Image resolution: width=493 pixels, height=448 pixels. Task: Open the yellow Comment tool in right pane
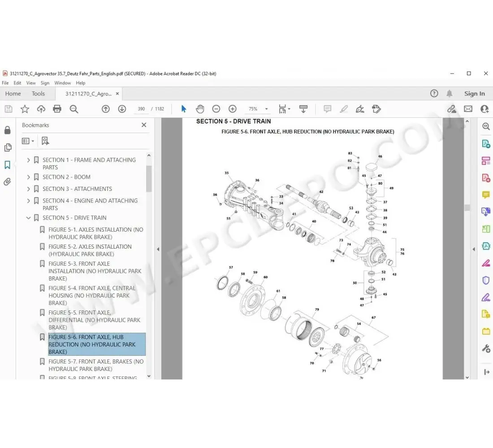tap(486, 195)
